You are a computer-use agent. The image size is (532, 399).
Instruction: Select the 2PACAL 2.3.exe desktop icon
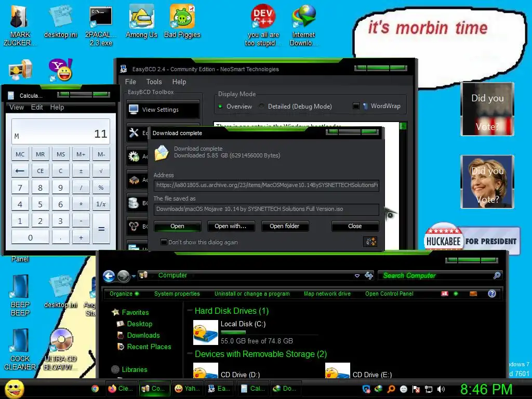coord(101,26)
